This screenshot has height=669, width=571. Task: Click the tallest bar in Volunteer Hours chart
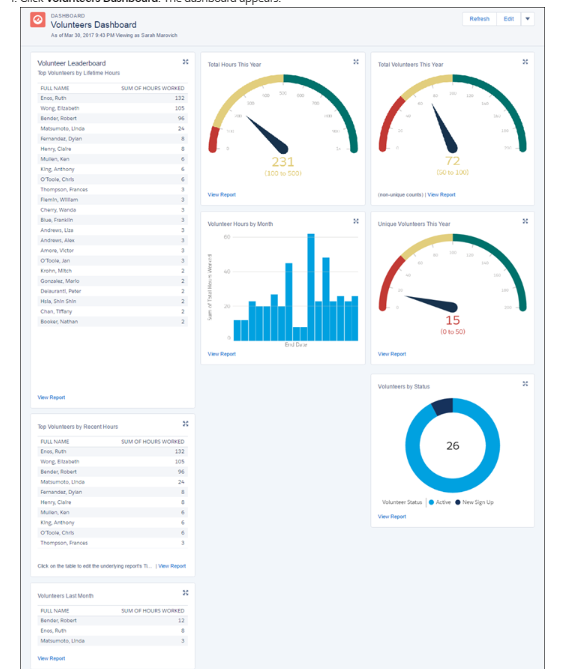311,287
